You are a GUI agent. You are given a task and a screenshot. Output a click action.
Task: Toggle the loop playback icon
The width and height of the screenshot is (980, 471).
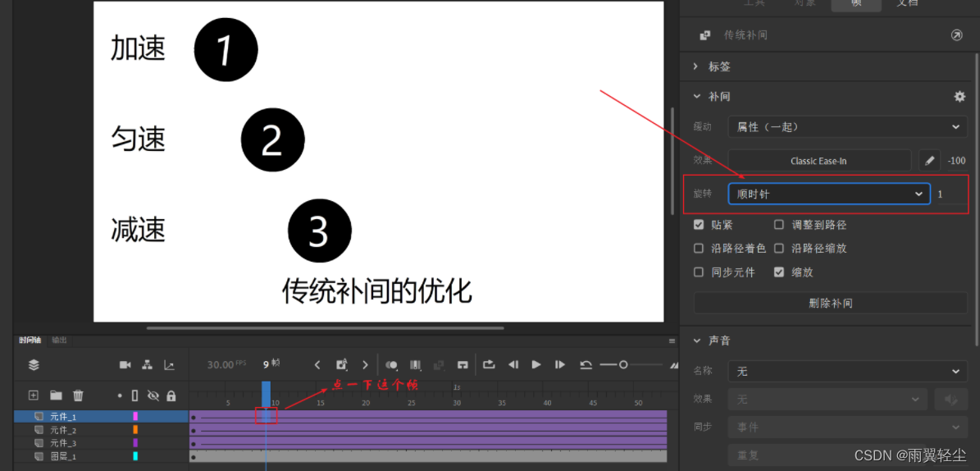(489, 364)
